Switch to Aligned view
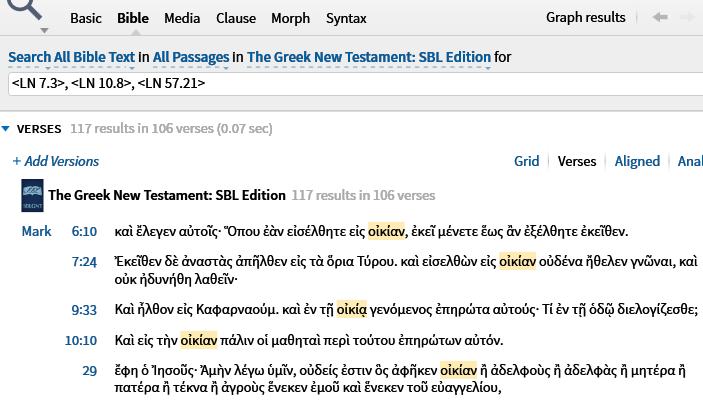This screenshot has height=400, width=703. pyautogui.click(x=637, y=161)
